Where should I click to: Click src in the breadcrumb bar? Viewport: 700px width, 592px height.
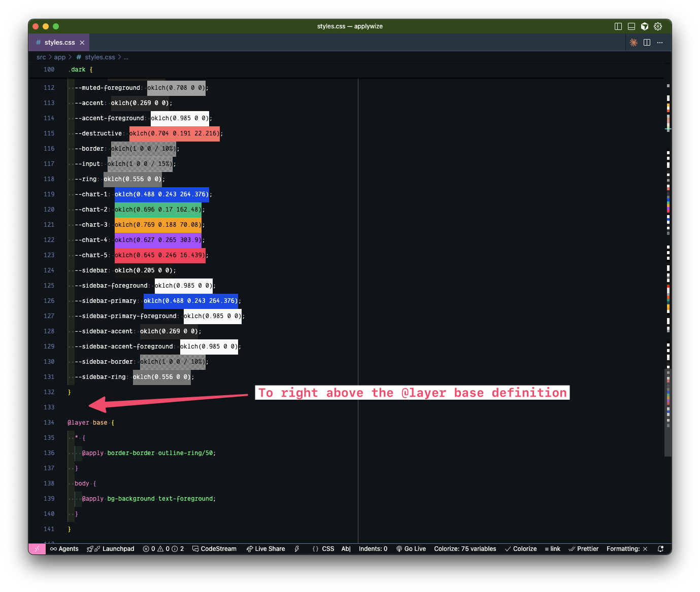tap(41, 57)
